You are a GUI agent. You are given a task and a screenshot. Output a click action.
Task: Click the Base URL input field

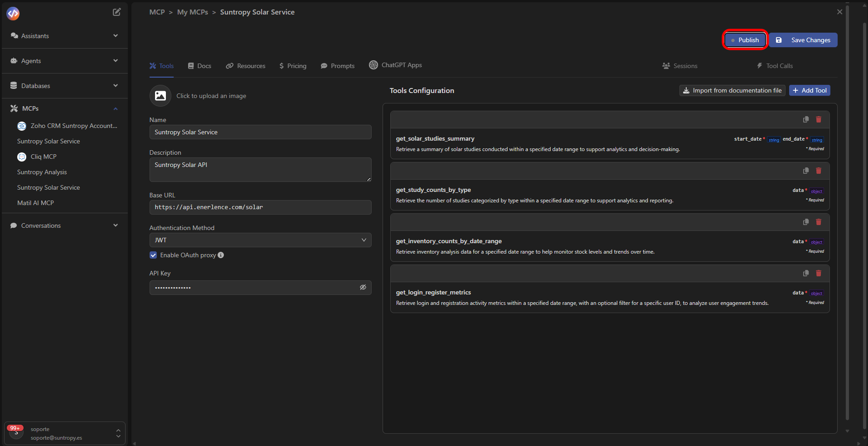[260, 207]
